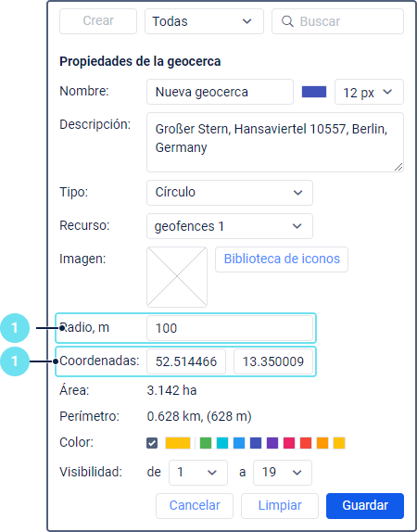Pick the purple color swatch
The height and width of the screenshot is (532, 417).
(272, 443)
